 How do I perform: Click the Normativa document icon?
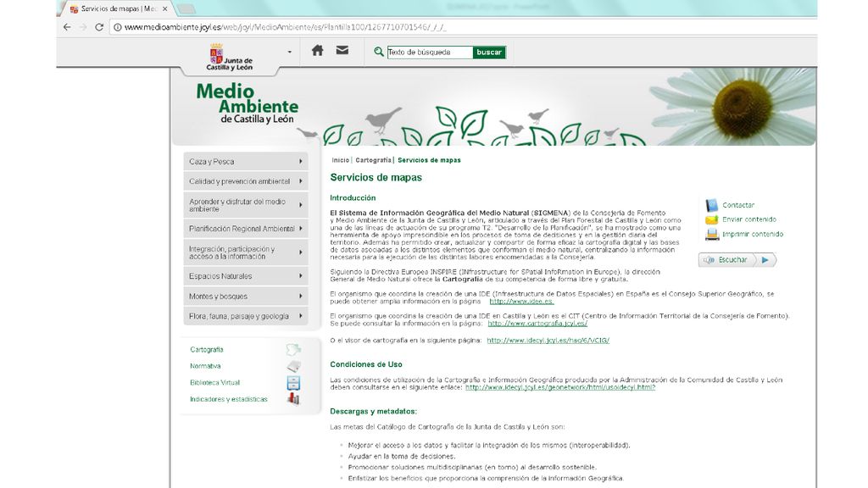293,366
